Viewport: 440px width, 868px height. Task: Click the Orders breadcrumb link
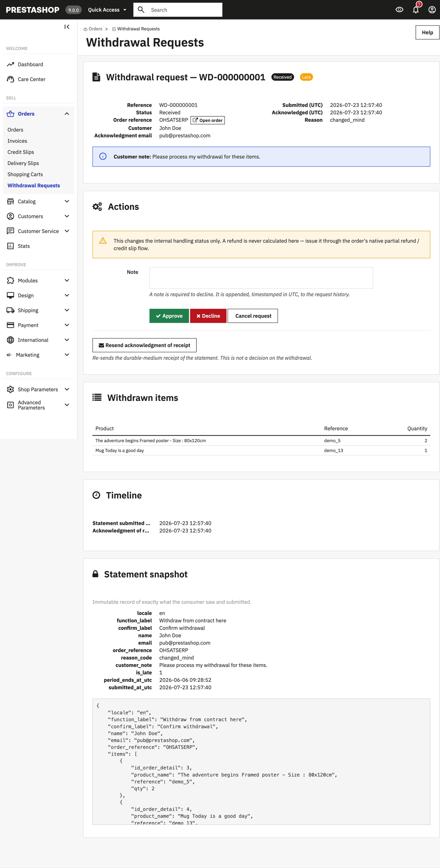[x=93, y=29]
